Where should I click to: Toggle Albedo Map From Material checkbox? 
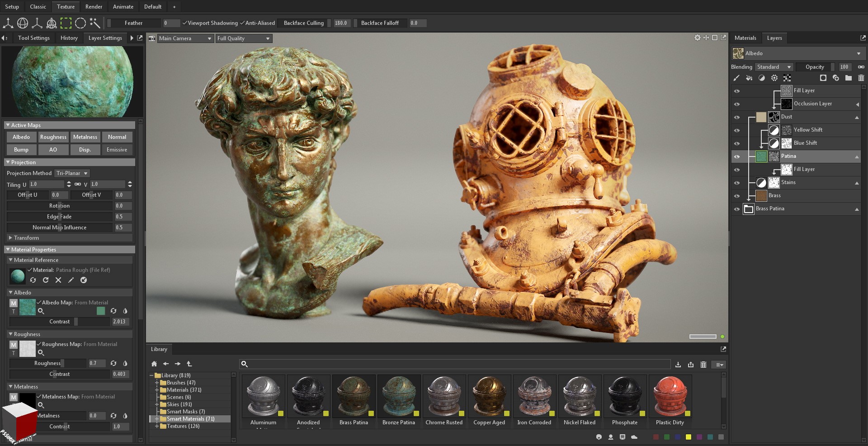point(39,302)
